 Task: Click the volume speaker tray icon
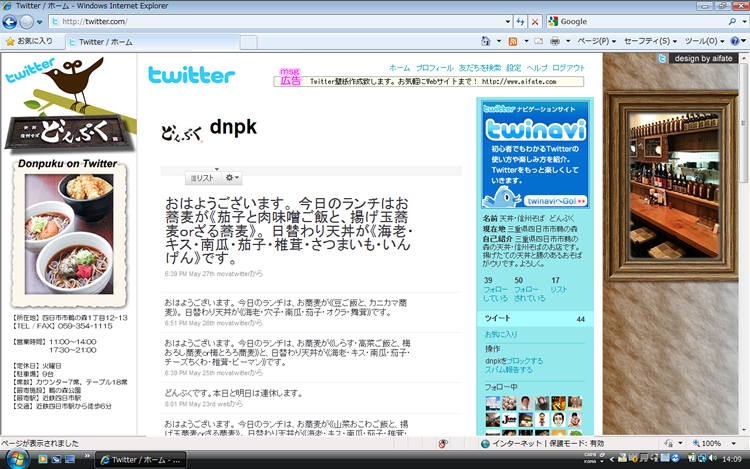pyautogui.click(x=713, y=458)
